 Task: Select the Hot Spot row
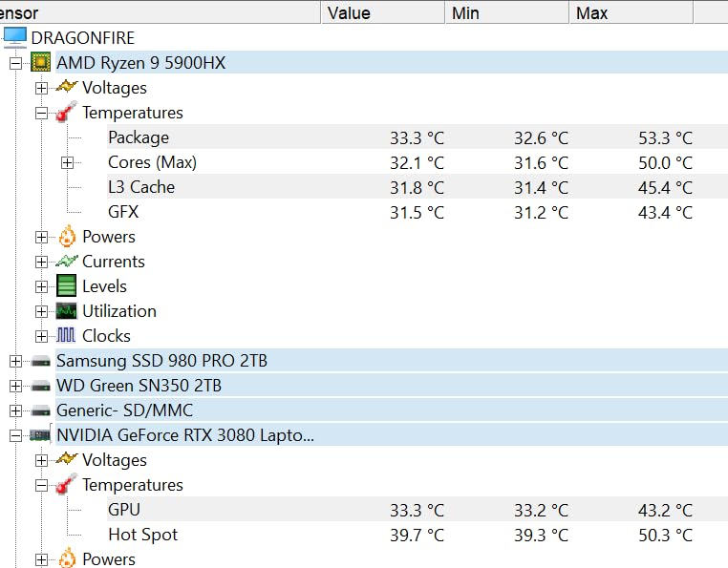417,535
